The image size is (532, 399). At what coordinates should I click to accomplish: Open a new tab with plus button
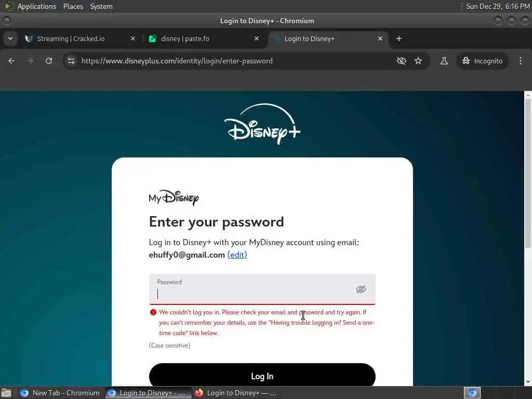click(x=399, y=38)
